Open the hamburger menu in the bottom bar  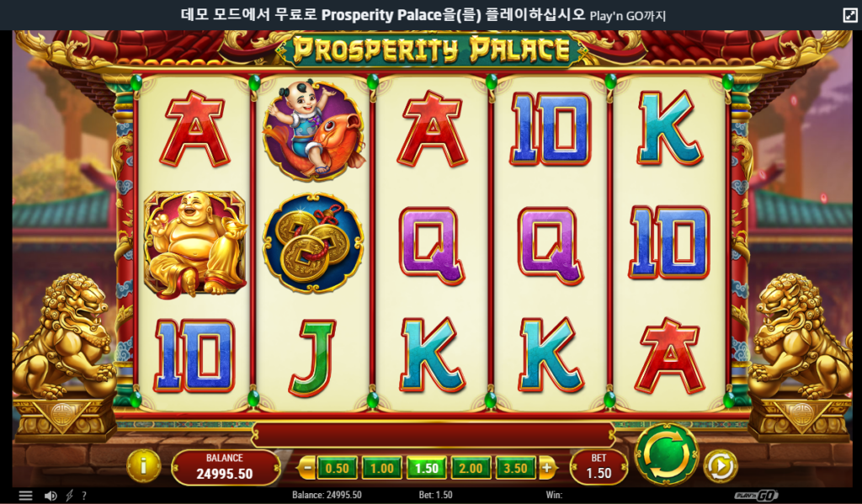[26, 496]
